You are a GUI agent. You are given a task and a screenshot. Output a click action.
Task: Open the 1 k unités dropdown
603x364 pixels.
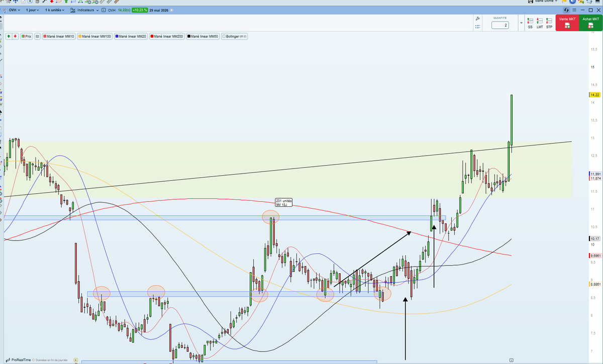pyautogui.click(x=55, y=10)
